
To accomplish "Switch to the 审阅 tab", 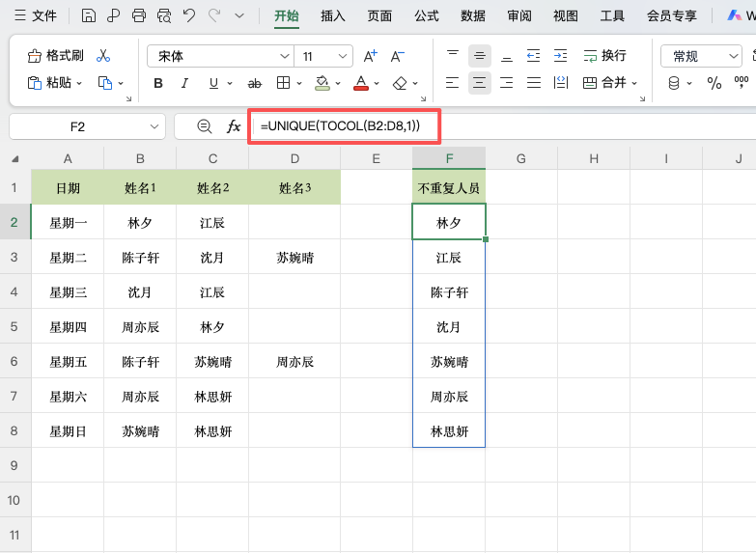I will (x=519, y=15).
